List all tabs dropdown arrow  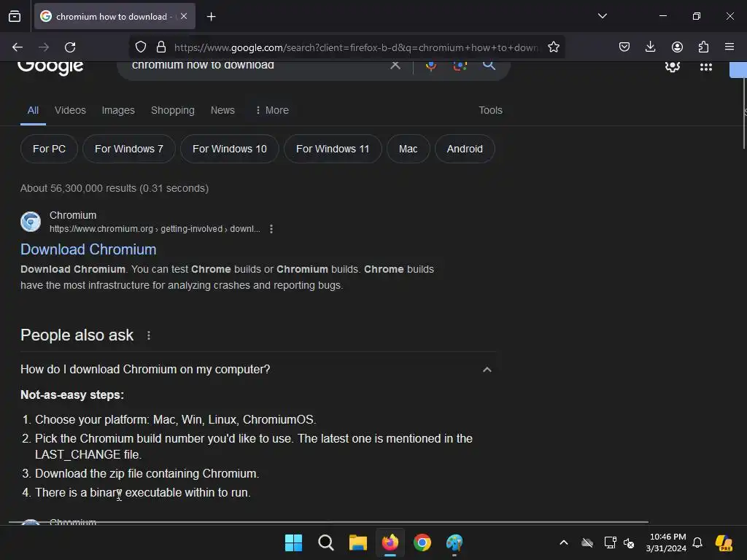pos(602,16)
